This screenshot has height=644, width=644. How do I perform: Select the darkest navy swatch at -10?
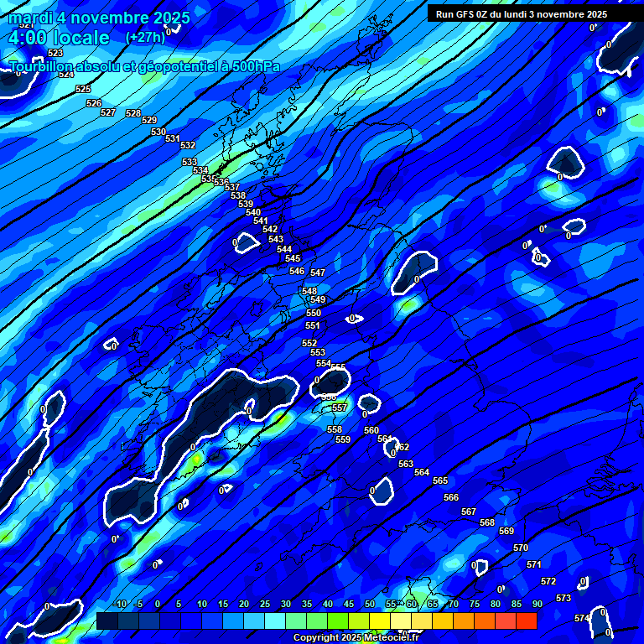[x=107, y=621]
